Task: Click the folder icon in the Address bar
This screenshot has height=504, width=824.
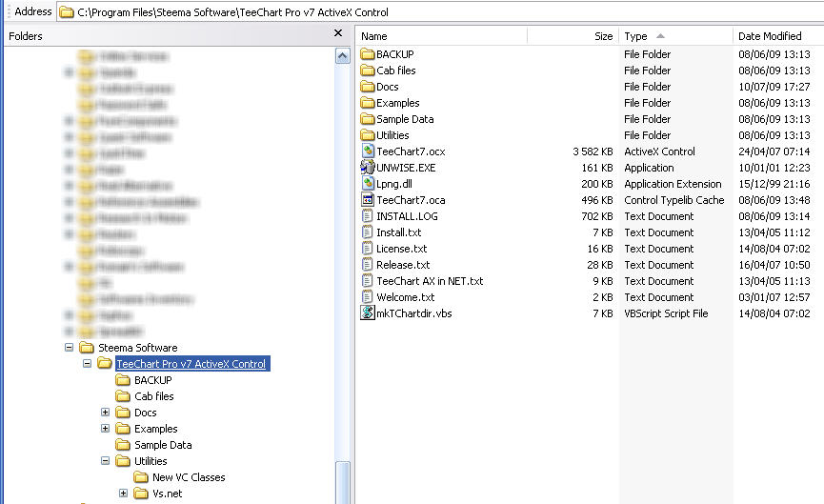Action: pyautogui.click(x=67, y=12)
